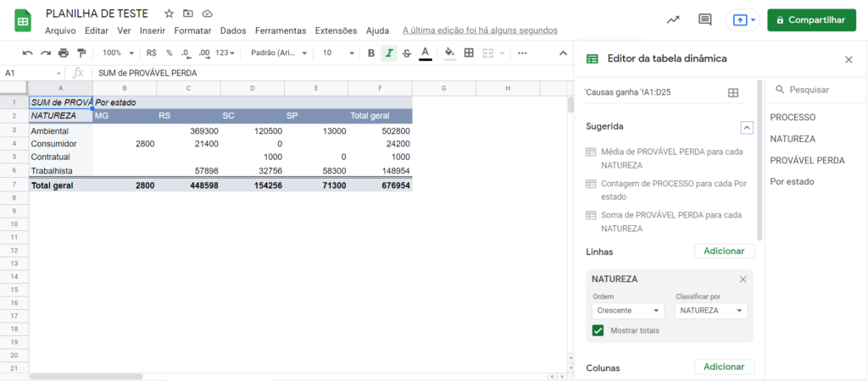The width and height of the screenshot is (868, 381).
Task: Open more toolbar options
Action: tap(522, 53)
